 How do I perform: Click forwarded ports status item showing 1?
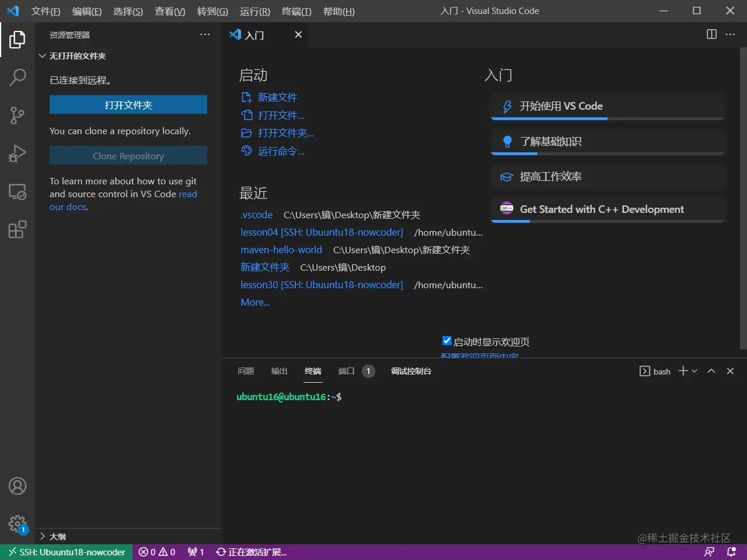click(196, 552)
